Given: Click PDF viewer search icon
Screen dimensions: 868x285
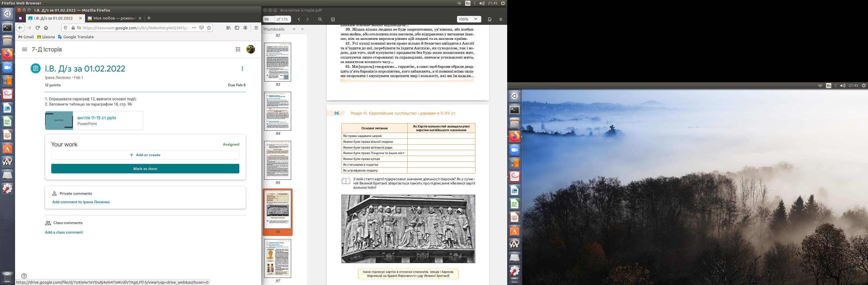Looking at the screenshot, I should tap(320, 19).
